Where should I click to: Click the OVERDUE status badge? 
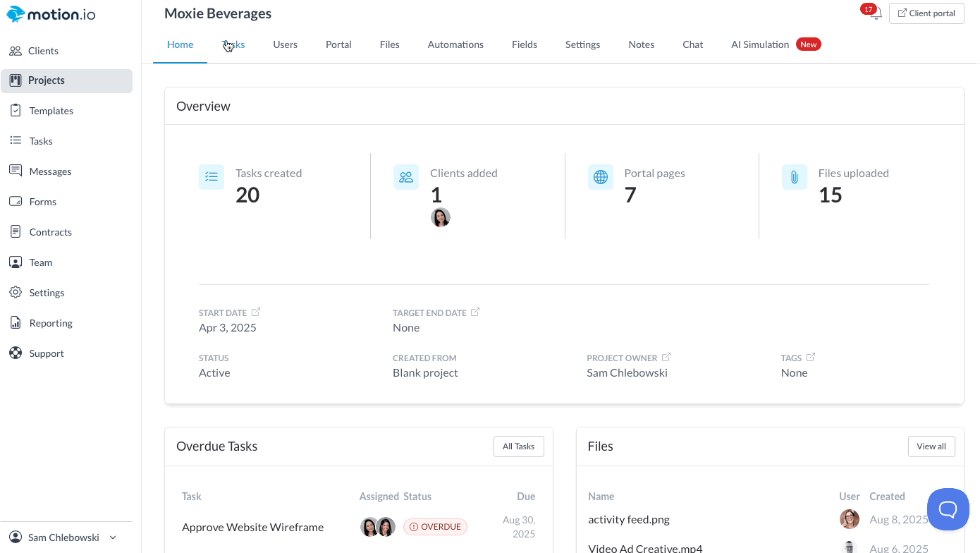pos(435,527)
